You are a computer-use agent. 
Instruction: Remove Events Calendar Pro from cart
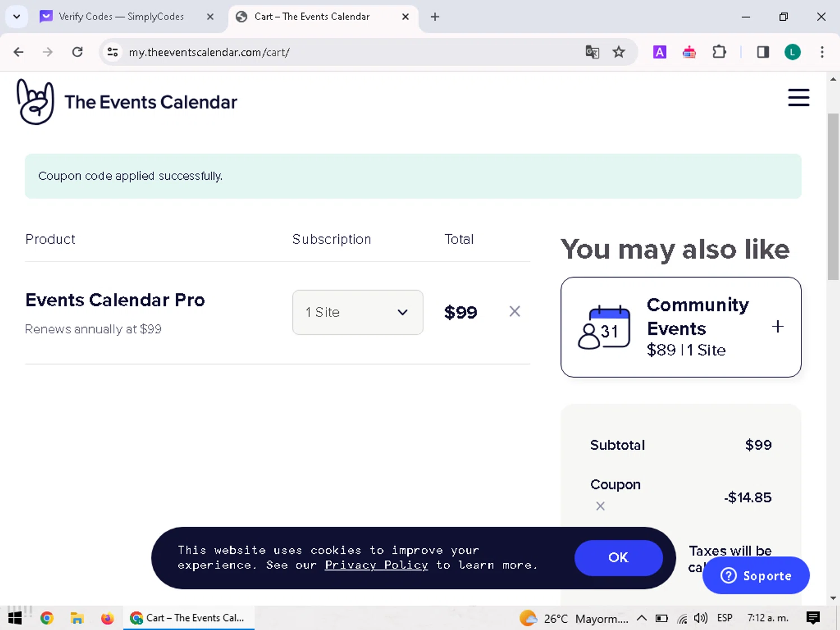515,311
